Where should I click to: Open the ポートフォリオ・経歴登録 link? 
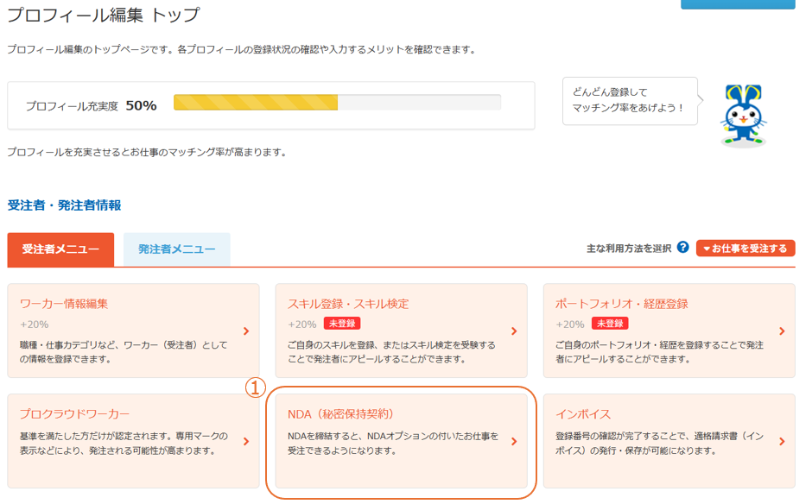pyautogui.click(x=621, y=304)
